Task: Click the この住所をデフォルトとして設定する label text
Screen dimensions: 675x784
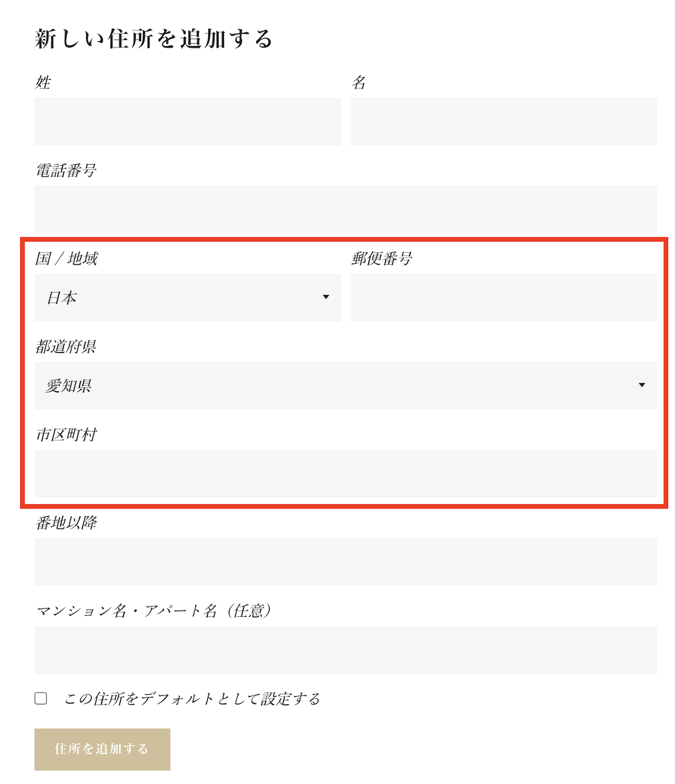Action: 192,699
